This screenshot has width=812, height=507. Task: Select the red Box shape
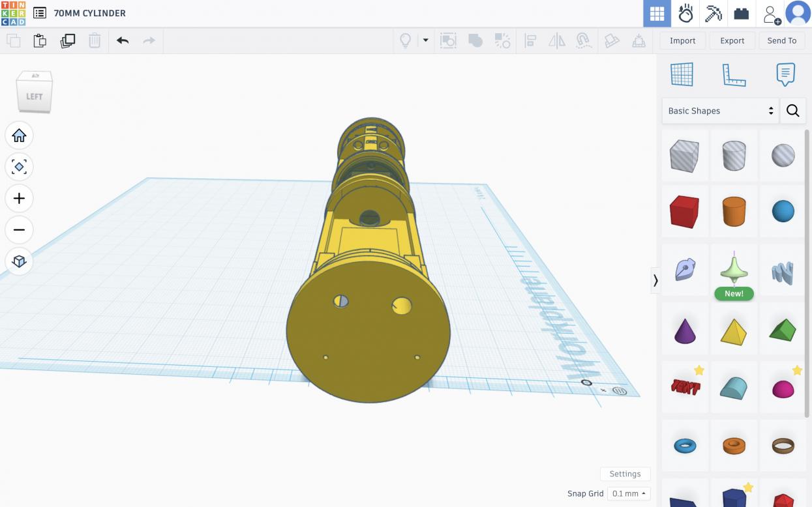pos(684,212)
